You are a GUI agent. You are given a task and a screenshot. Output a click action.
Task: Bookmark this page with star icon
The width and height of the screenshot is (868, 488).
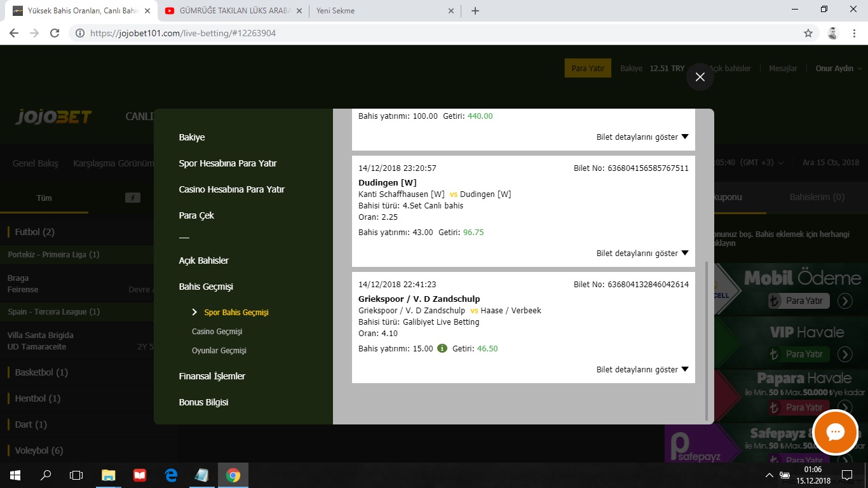[808, 33]
